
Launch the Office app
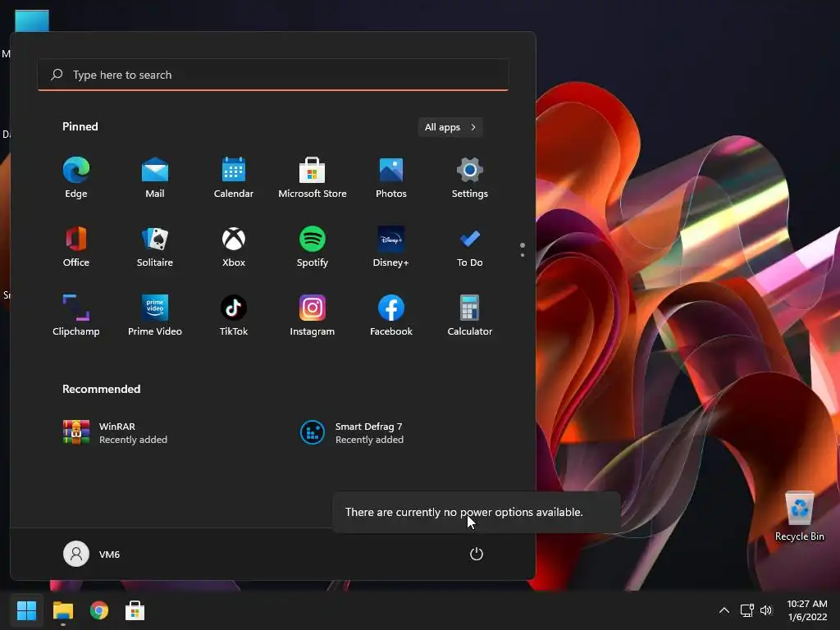pyautogui.click(x=76, y=247)
